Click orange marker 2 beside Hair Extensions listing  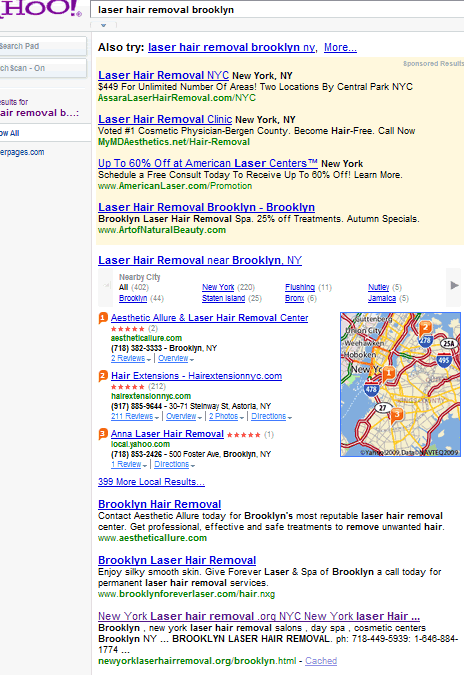click(x=103, y=376)
